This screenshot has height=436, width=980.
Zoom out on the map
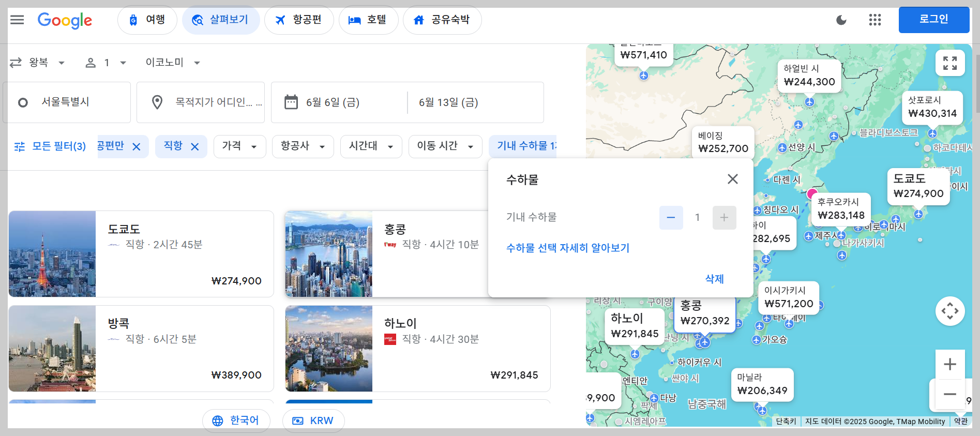click(x=950, y=394)
